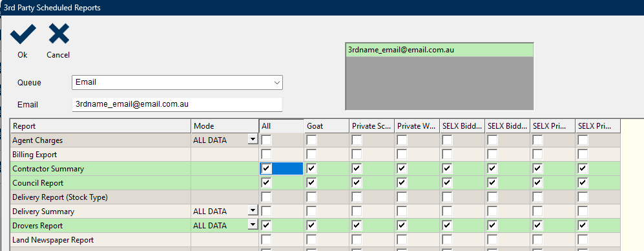This screenshot has width=644, height=251.
Task: Uncheck Private Sc... for Drovers Report
Action: (x=357, y=226)
